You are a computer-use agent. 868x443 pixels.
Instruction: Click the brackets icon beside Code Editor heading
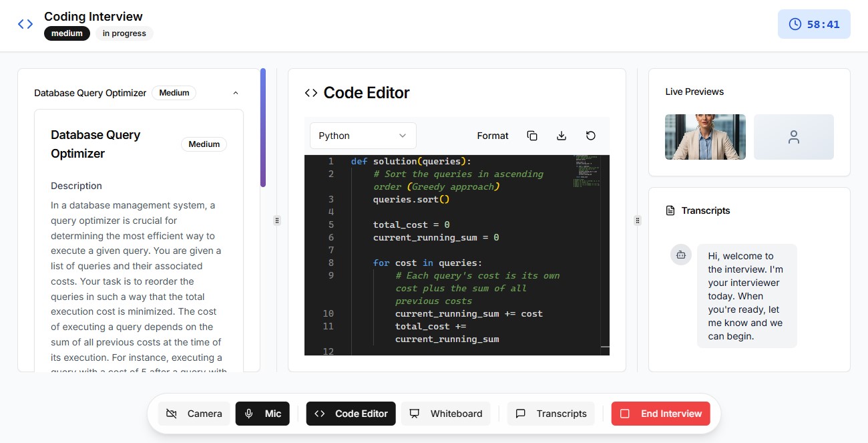click(x=310, y=93)
